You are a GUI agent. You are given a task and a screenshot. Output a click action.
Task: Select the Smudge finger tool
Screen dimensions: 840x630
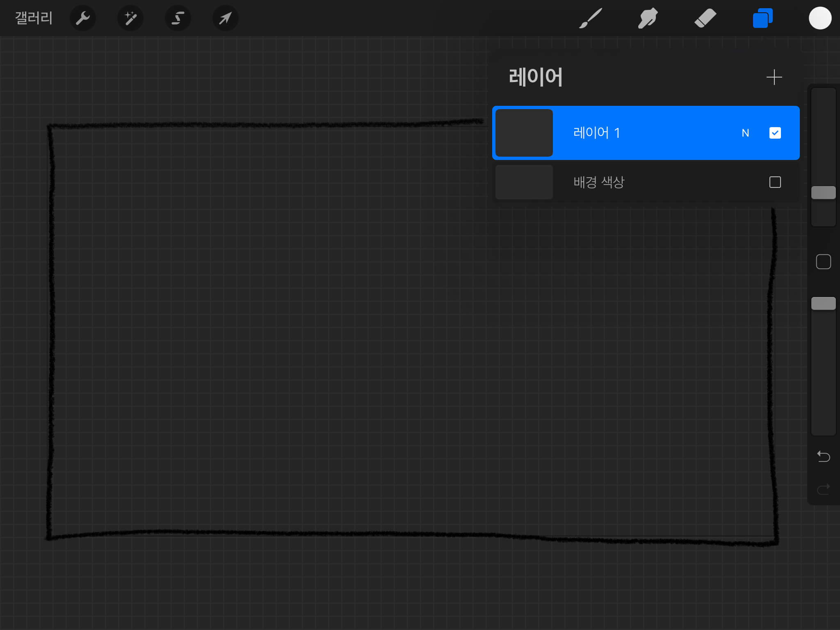pos(648,18)
